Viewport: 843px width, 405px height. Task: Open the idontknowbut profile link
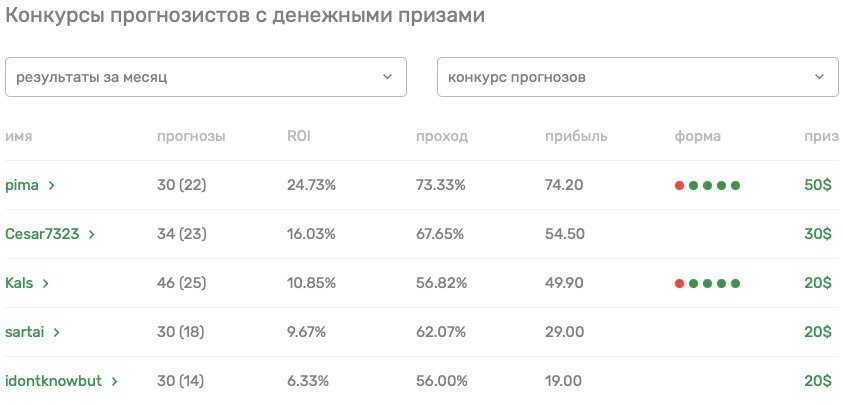coord(53,381)
